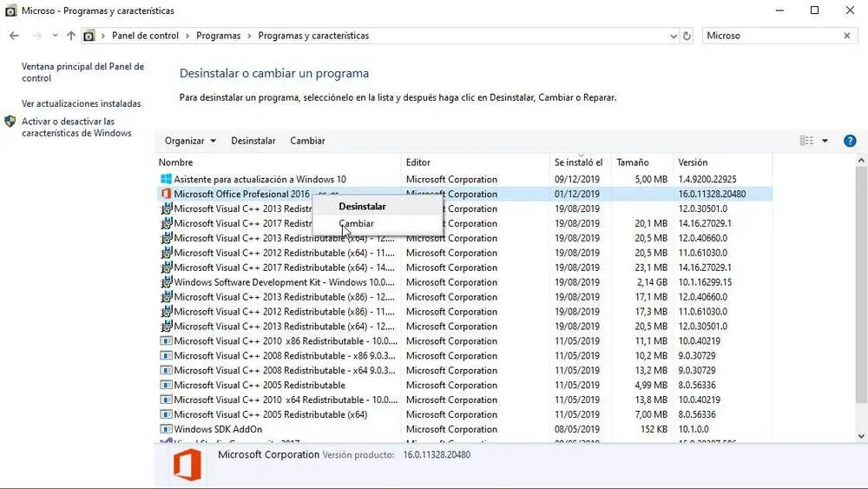Click 'Programas' breadcrumb
The image size is (868, 489).
[218, 36]
